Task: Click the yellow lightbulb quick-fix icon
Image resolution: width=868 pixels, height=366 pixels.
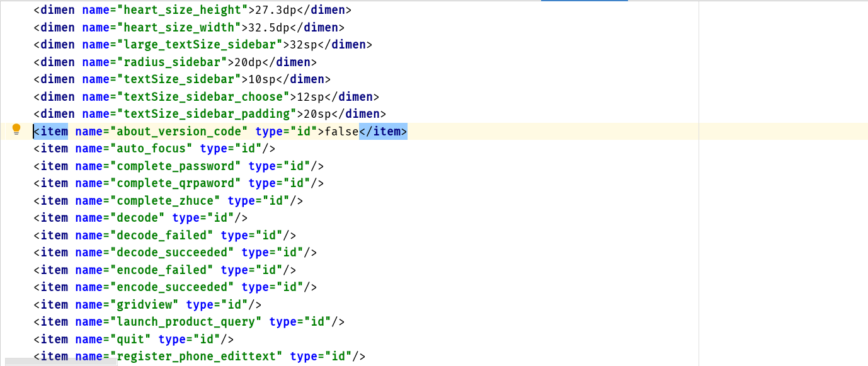Action: [17, 130]
